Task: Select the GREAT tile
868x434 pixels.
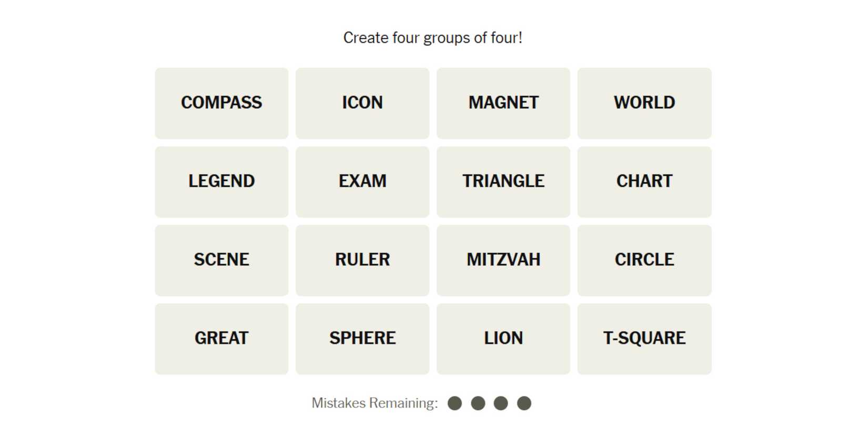Action: click(221, 338)
